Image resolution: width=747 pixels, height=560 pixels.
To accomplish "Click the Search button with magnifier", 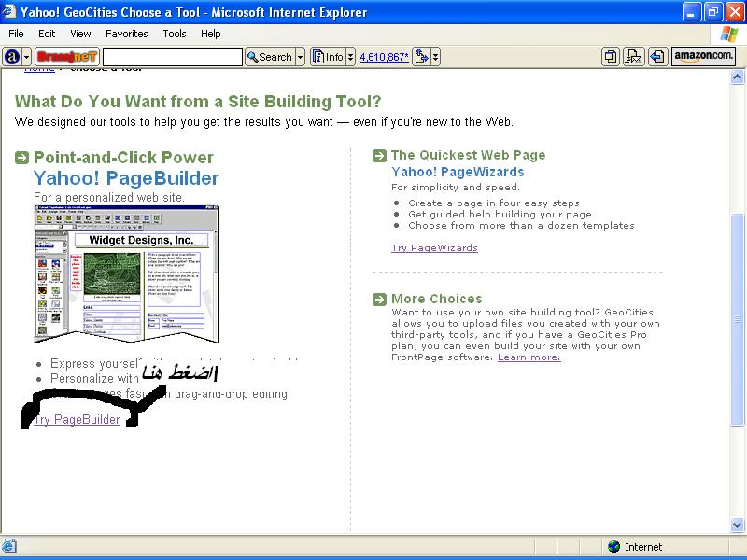I will 270,57.
